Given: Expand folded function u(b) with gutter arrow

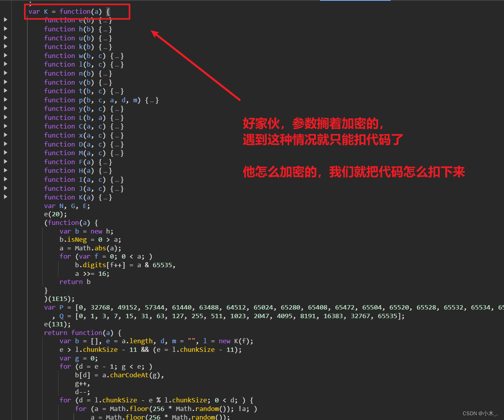Looking at the screenshot, I should (5, 38).
